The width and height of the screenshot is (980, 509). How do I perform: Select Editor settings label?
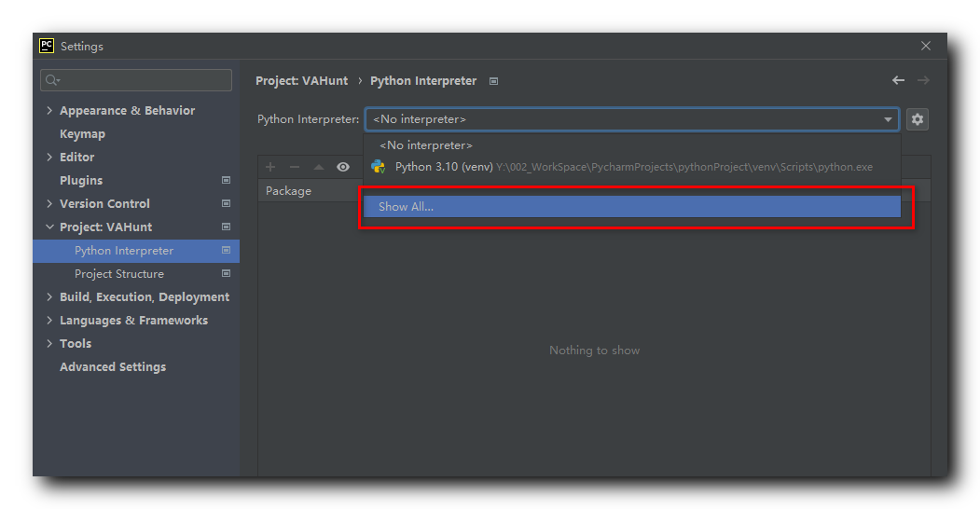point(76,157)
